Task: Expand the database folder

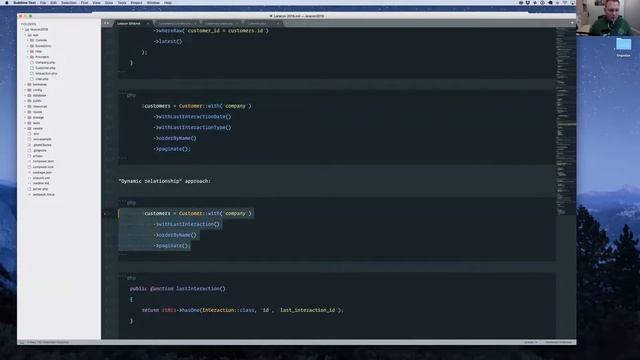Action: 25,96
